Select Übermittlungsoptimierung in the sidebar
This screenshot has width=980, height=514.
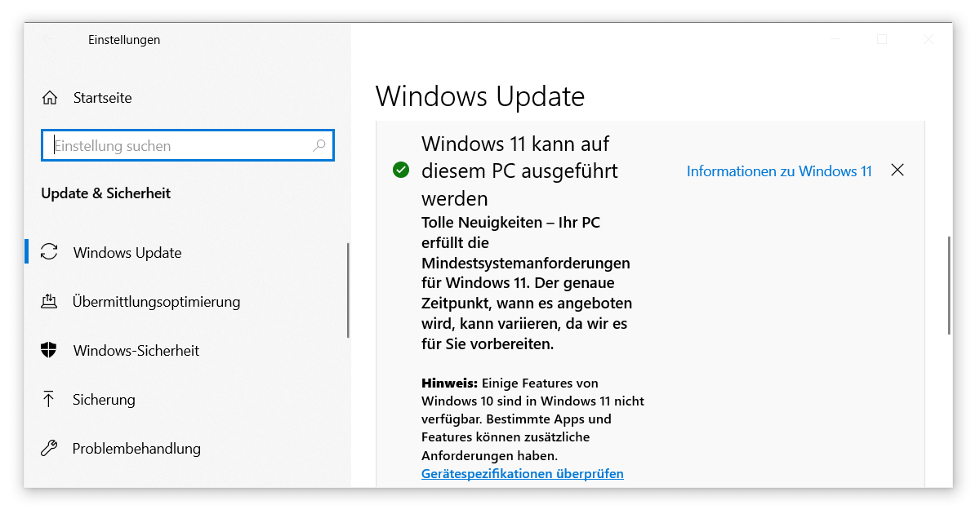[x=156, y=301]
